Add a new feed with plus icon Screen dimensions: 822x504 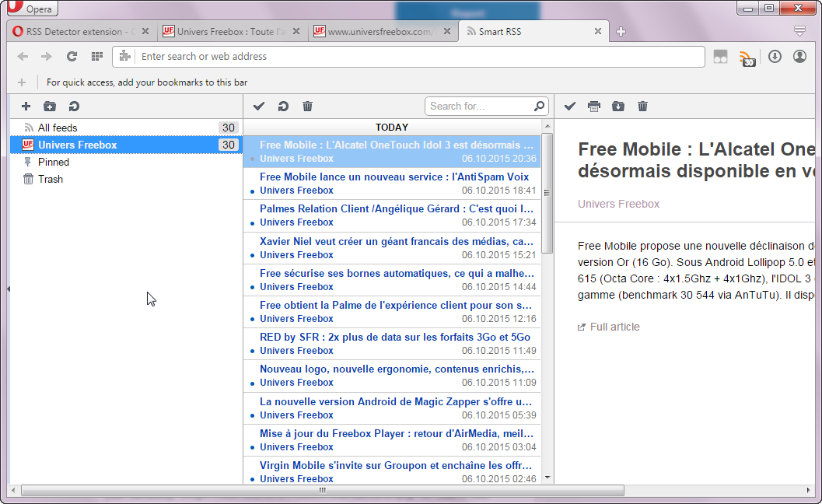point(26,107)
